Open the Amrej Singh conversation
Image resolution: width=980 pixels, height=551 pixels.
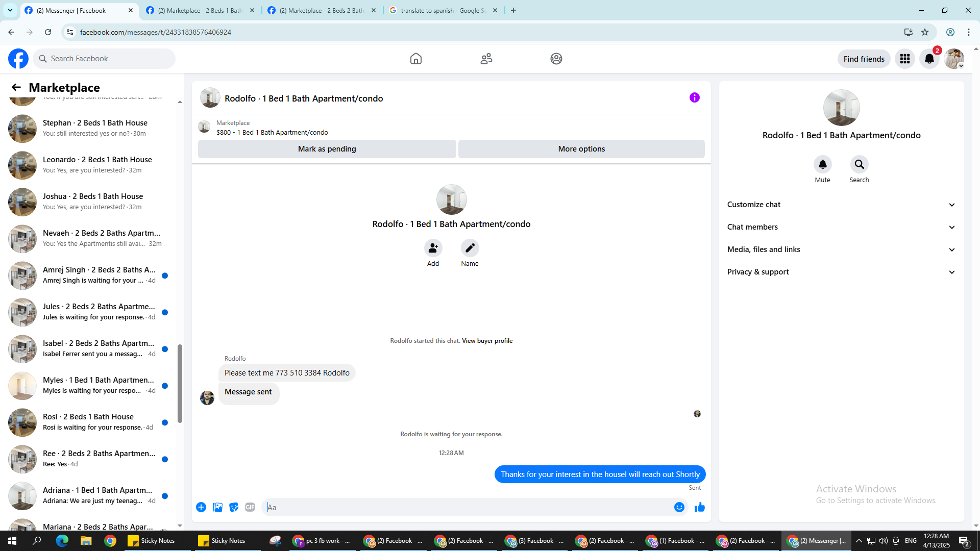(x=90, y=275)
